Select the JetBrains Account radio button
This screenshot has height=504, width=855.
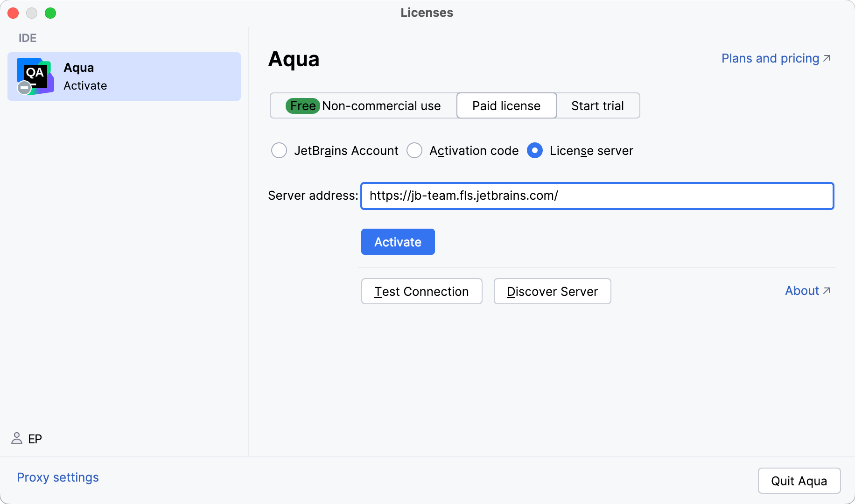click(x=279, y=151)
